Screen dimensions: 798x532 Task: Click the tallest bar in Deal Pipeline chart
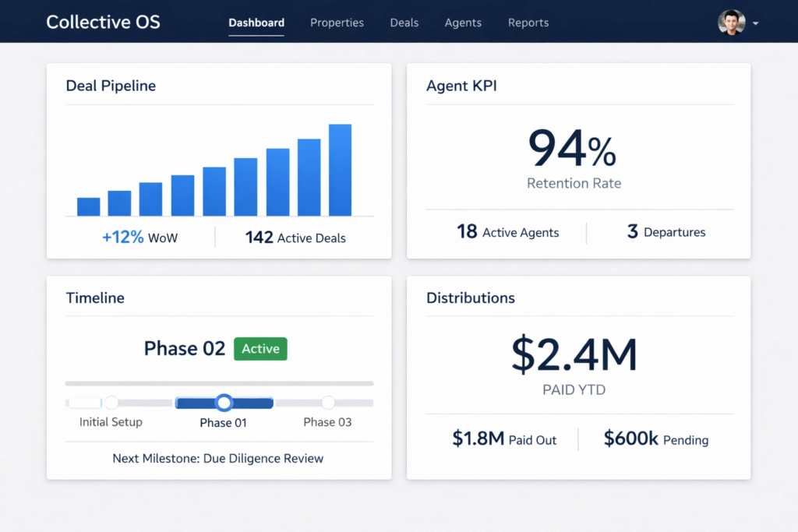coord(340,170)
